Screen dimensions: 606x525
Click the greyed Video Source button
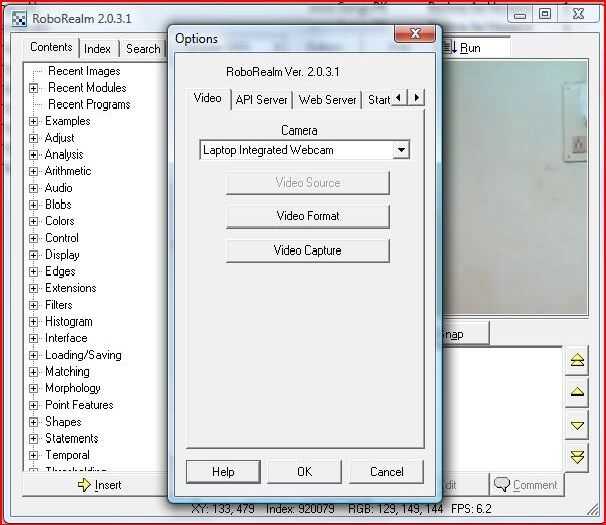(x=308, y=182)
